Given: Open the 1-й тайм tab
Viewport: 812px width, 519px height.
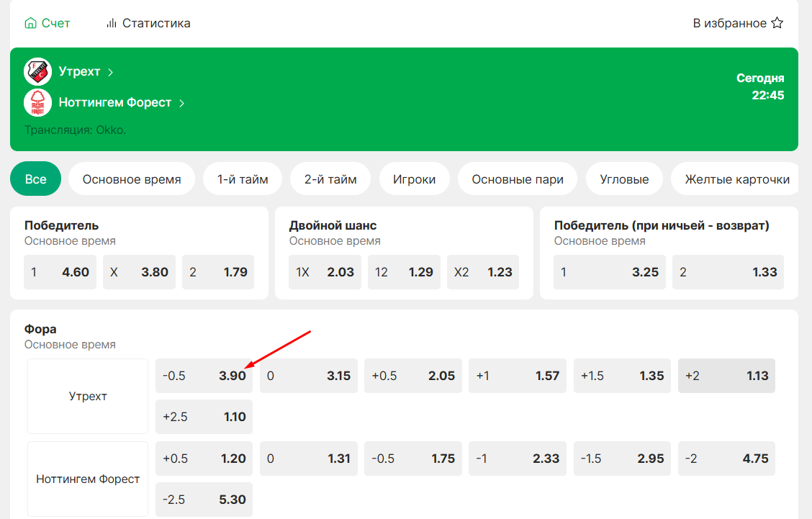Looking at the screenshot, I should 243,179.
